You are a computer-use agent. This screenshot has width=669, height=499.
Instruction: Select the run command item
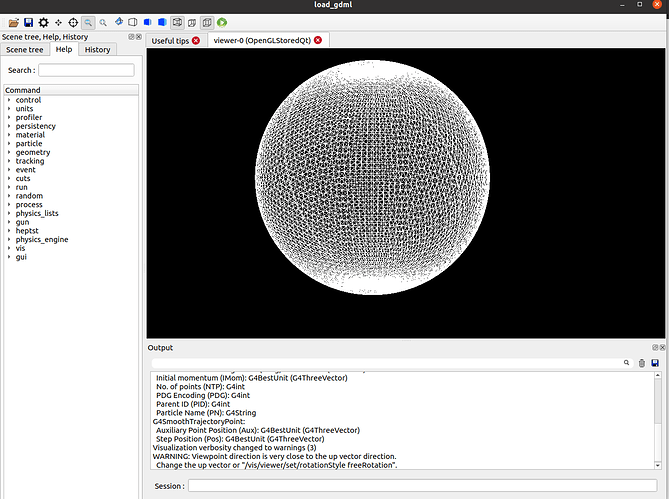(x=21, y=187)
